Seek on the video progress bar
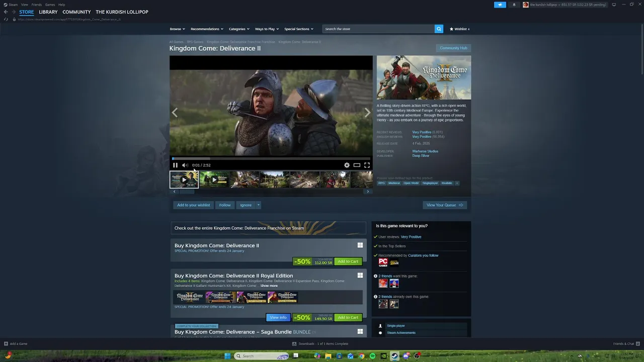This screenshot has width=644, height=362. click(271, 158)
